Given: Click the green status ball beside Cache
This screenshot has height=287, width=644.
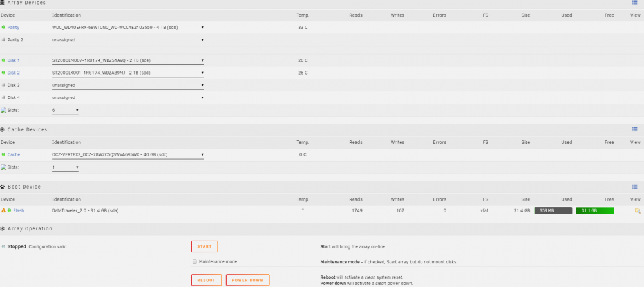Looking at the screenshot, I should click(3, 155).
